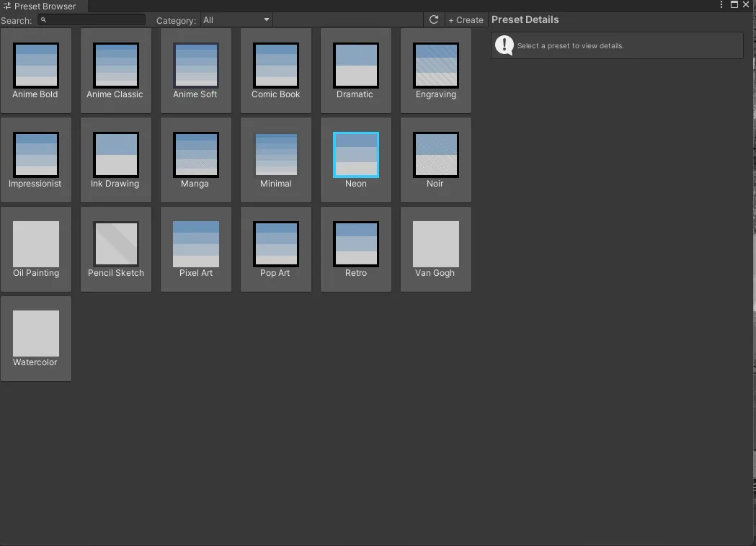Click the Preset Details heading
Viewport: 756px width, 546px height.
(525, 19)
